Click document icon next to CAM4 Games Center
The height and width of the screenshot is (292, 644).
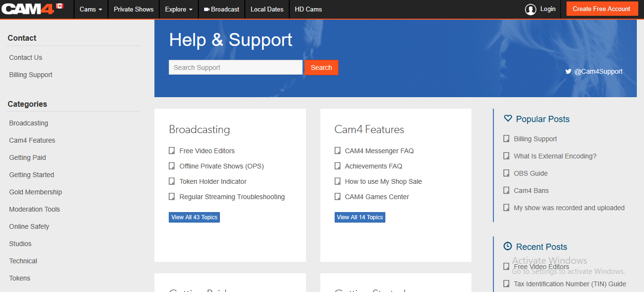click(x=338, y=197)
